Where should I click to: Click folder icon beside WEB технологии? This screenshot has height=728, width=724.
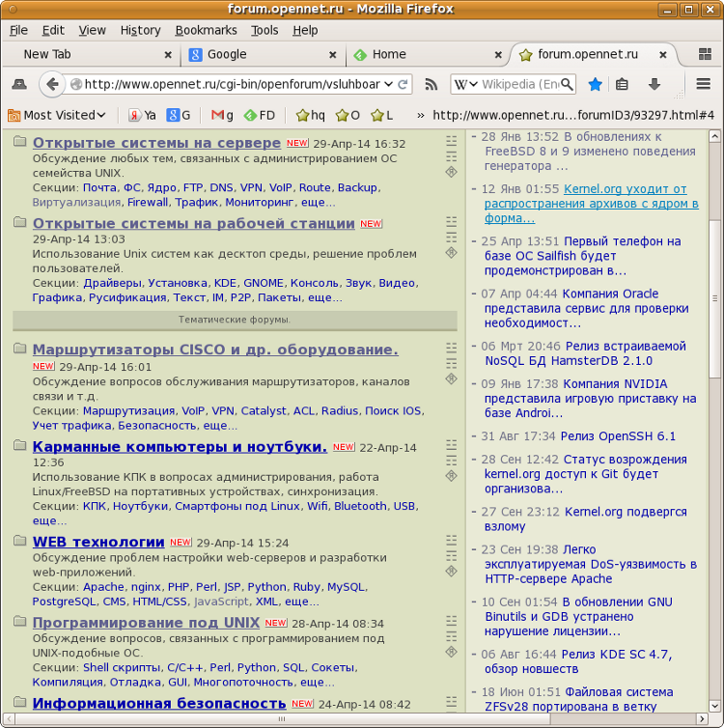pos(20,541)
